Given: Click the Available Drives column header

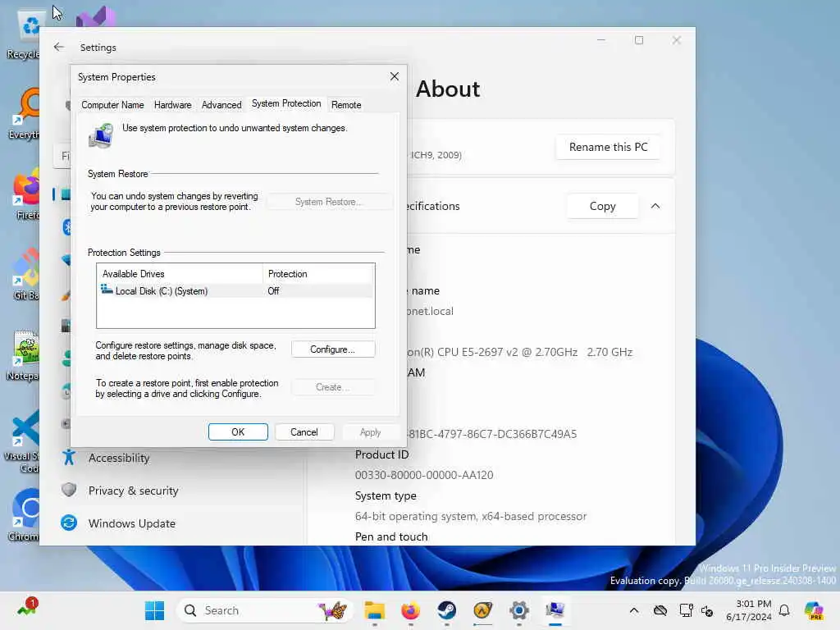Looking at the screenshot, I should coord(180,274).
